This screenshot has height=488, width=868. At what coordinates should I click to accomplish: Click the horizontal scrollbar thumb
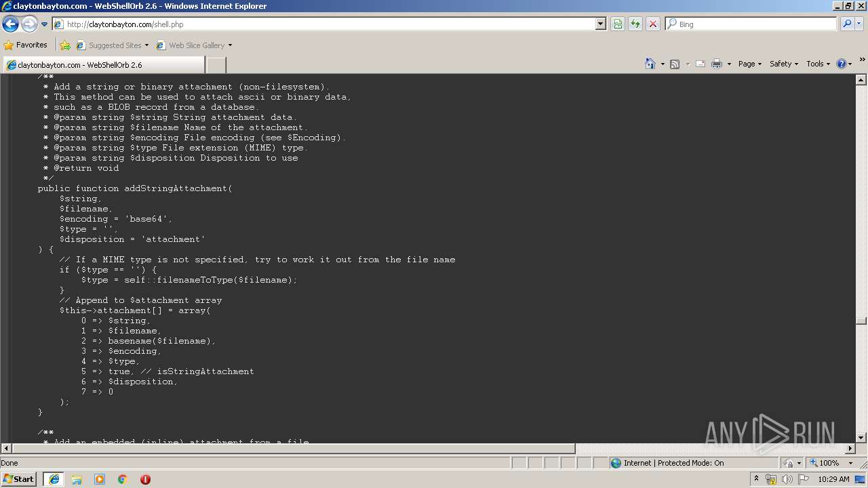[x=293, y=449]
